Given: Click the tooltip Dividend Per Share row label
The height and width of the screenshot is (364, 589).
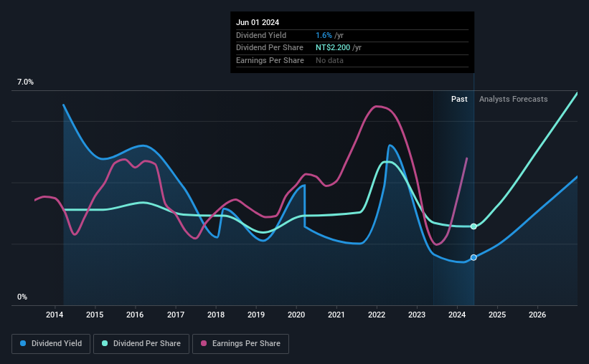Looking at the screenshot, I should coord(269,48).
